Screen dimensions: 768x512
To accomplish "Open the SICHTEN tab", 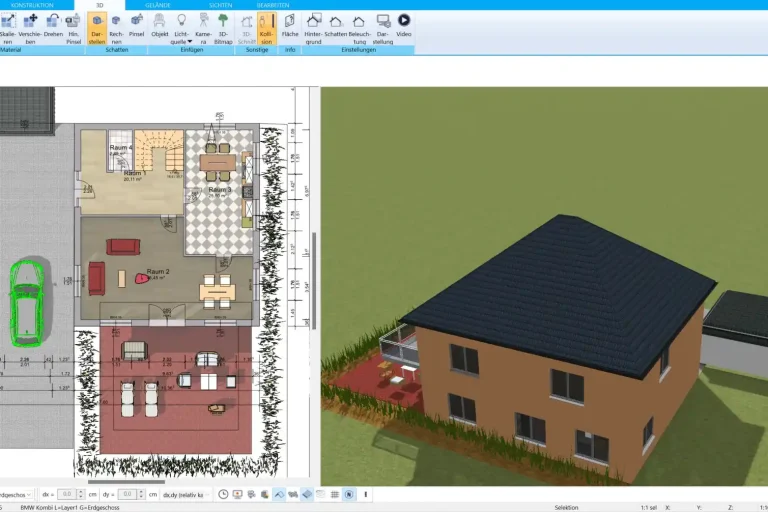I will click(220, 5).
